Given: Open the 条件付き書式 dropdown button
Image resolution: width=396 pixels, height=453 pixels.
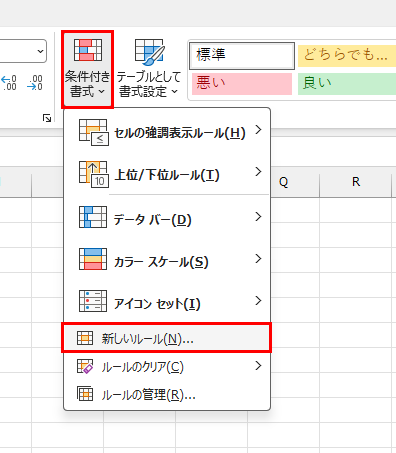Looking at the screenshot, I should [88, 69].
